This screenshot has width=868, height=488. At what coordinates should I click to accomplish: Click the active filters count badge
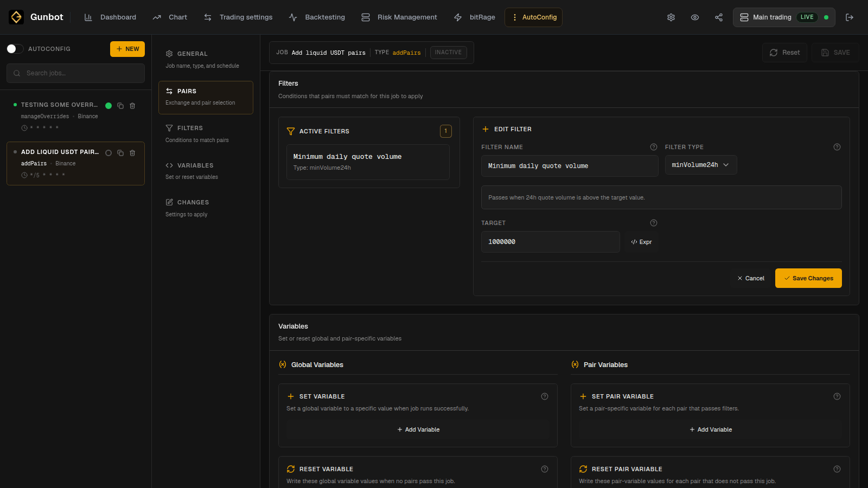click(x=446, y=131)
